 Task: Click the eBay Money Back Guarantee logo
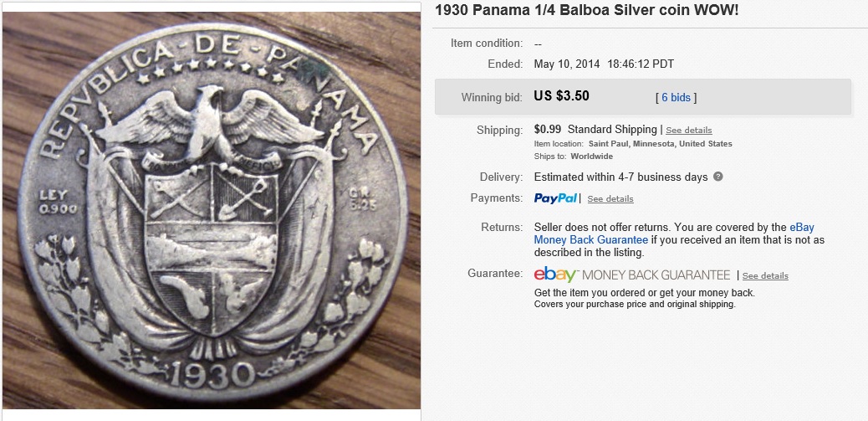click(632, 275)
